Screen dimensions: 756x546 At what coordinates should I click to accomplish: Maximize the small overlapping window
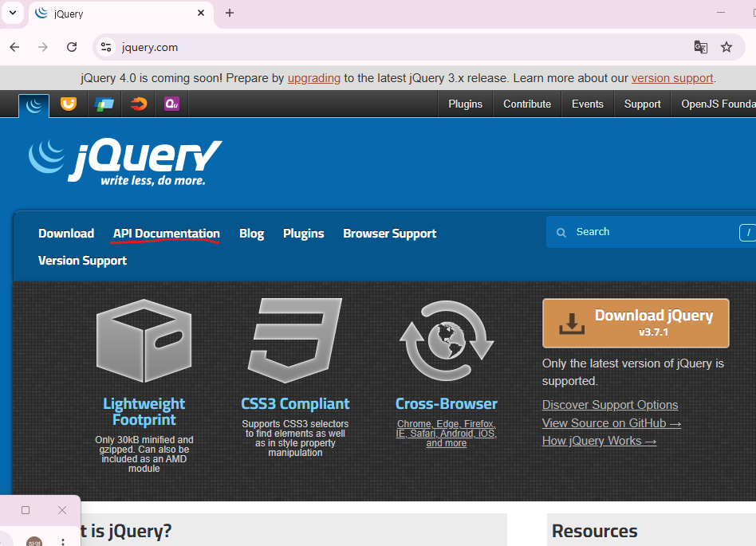coord(26,510)
